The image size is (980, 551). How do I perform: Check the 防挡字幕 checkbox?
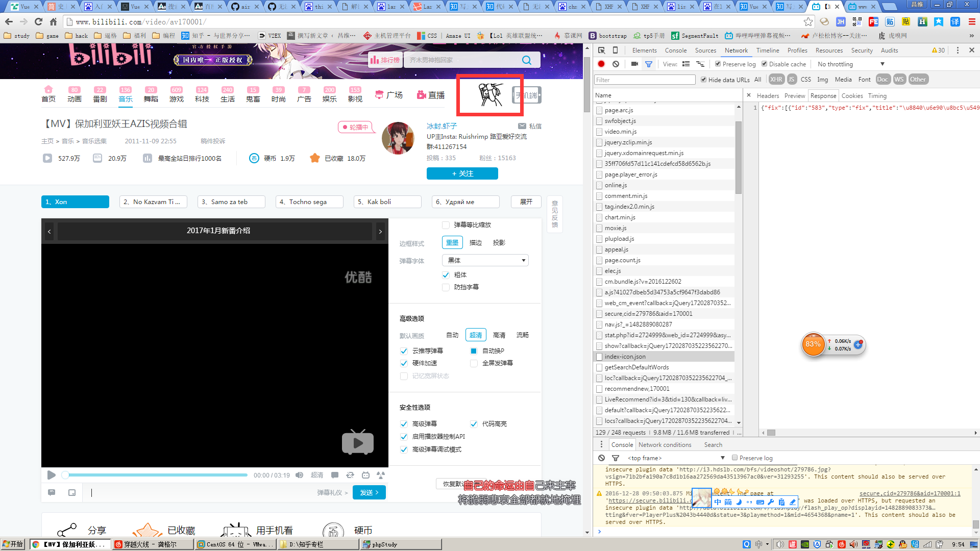[446, 287]
